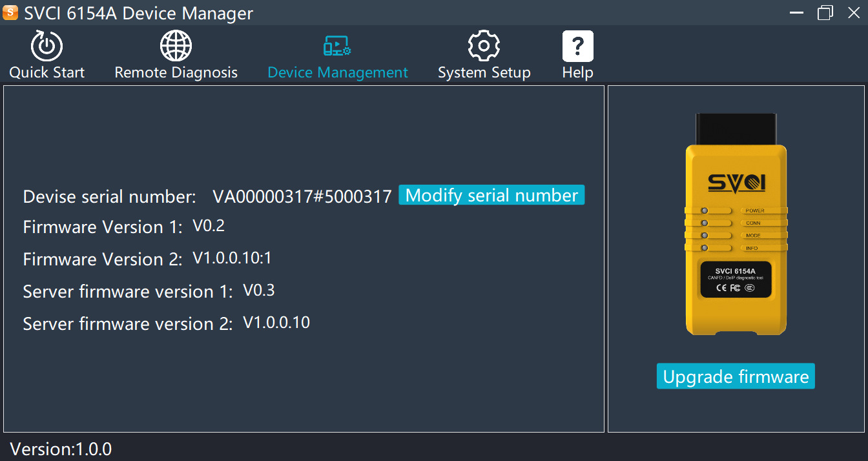This screenshot has height=461, width=868.
Task: Click the SVCI logo on the device picture
Action: pyautogui.click(x=736, y=183)
